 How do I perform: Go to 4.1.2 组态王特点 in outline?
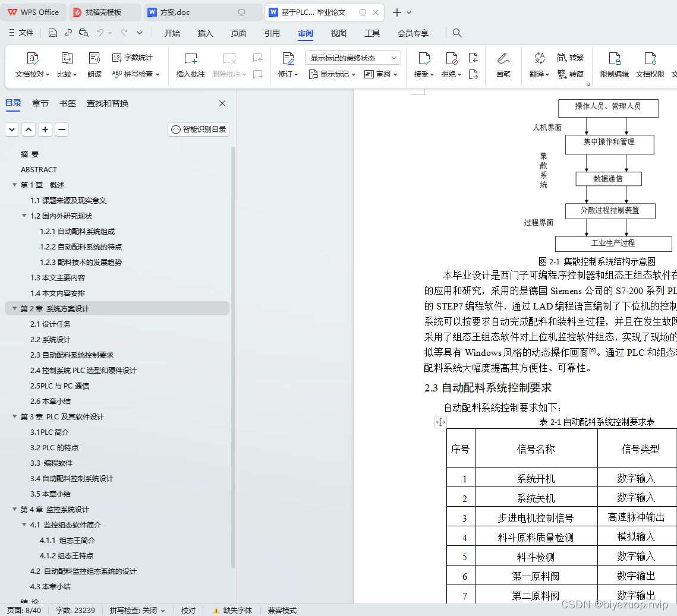(67, 555)
